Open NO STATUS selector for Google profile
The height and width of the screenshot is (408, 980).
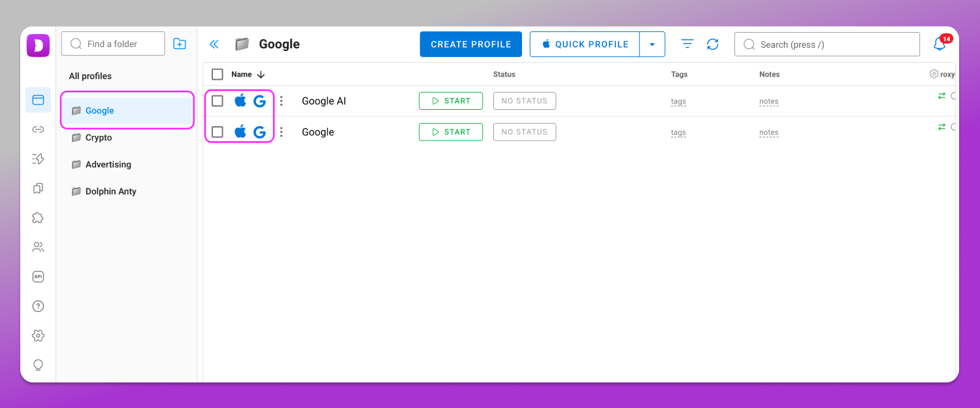[525, 131]
